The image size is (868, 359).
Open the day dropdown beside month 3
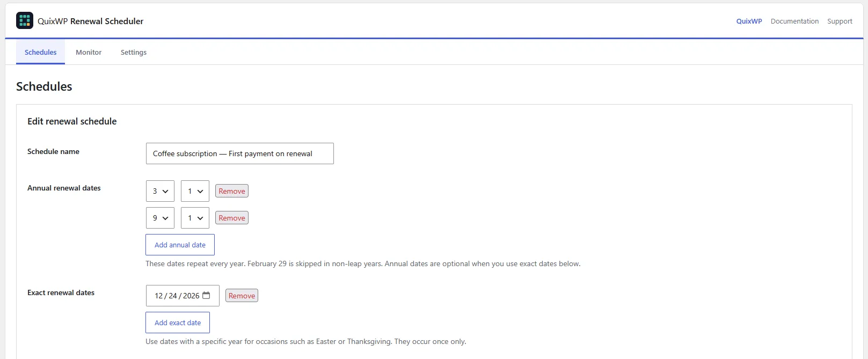tap(195, 191)
